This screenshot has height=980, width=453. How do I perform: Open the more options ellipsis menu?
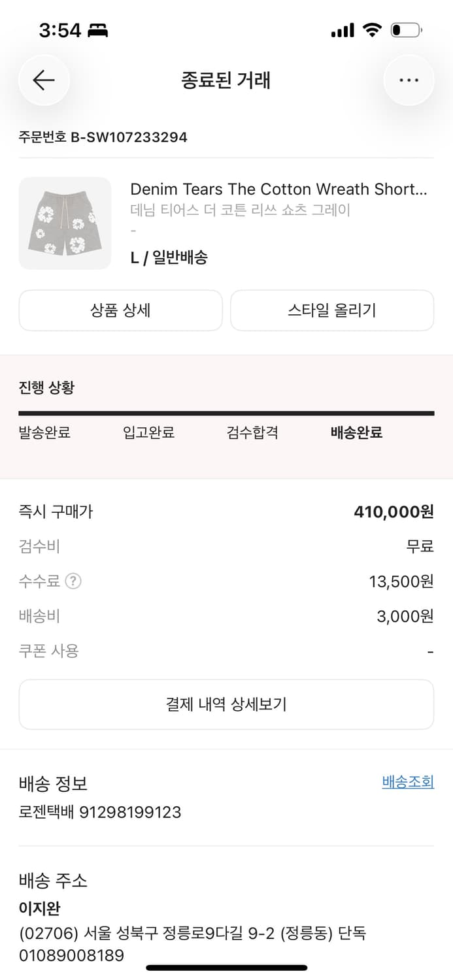(x=409, y=80)
